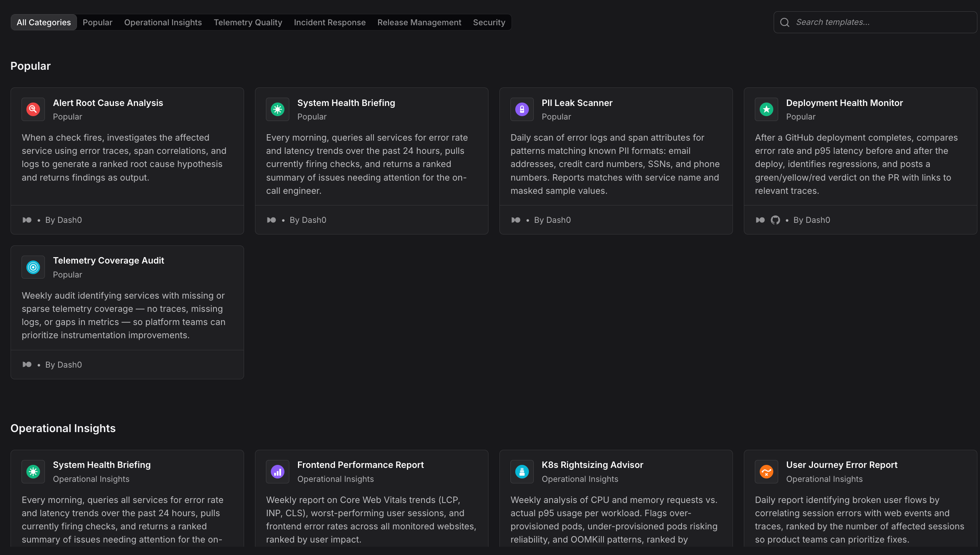Click the K8s Rightsizing Advisor description text
The width and height of the screenshot is (980, 555).
point(614,520)
